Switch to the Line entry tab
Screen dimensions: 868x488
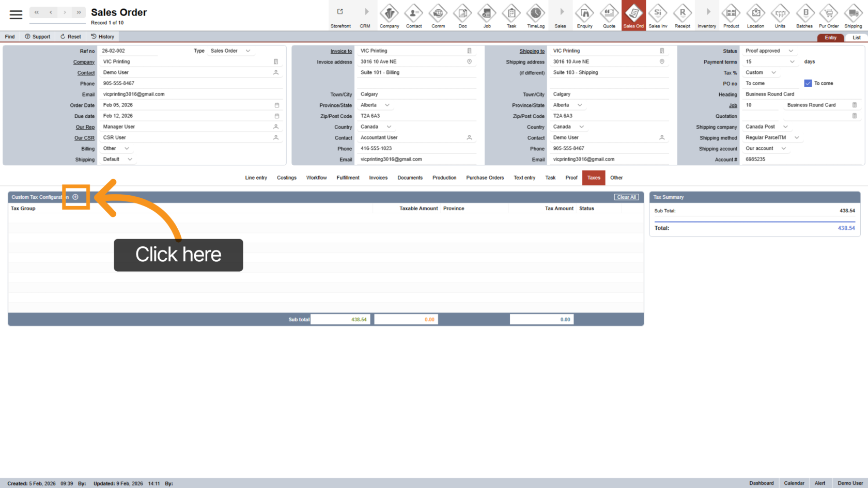256,178
